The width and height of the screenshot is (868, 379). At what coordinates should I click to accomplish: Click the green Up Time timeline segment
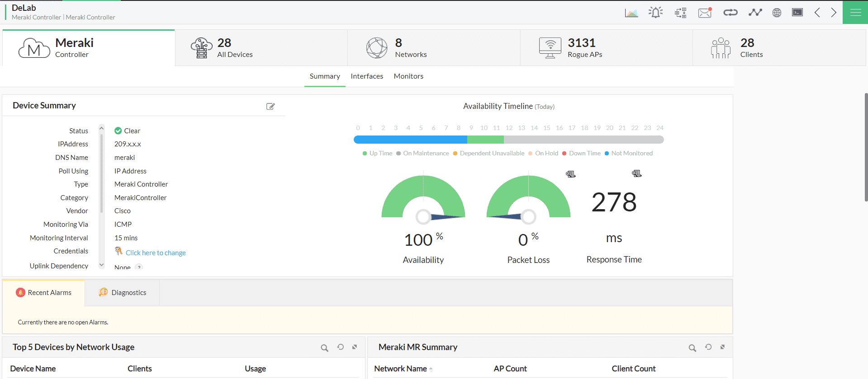485,140
